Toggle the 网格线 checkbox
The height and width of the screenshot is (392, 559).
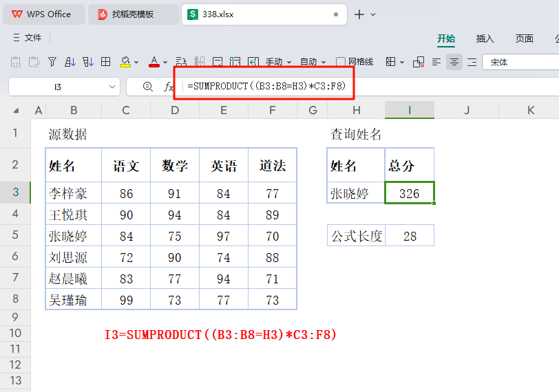(x=341, y=62)
